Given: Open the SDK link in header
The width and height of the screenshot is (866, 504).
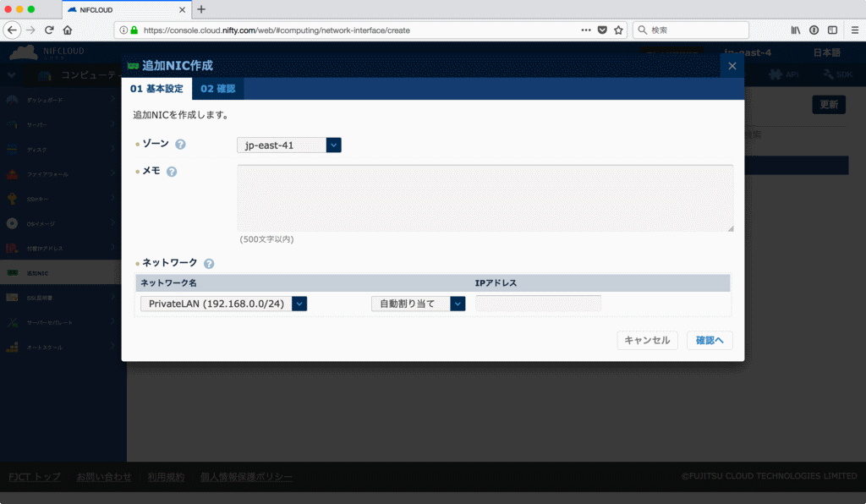Looking at the screenshot, I should pos(837,74).
